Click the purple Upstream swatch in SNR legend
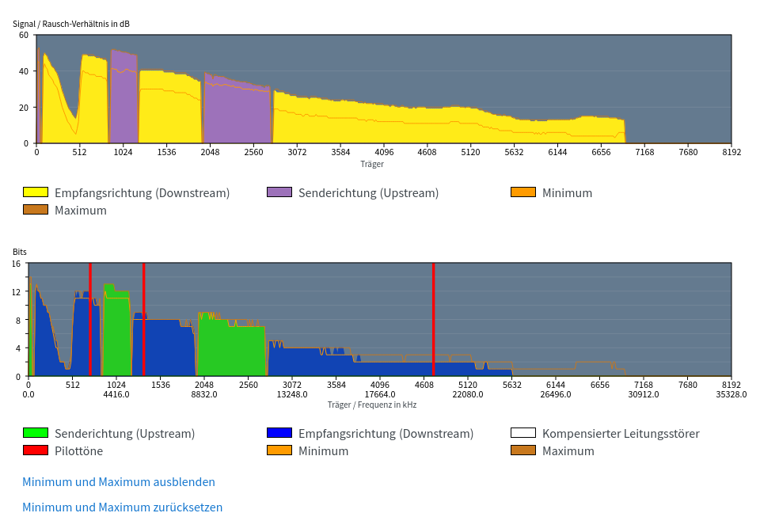 279,192
